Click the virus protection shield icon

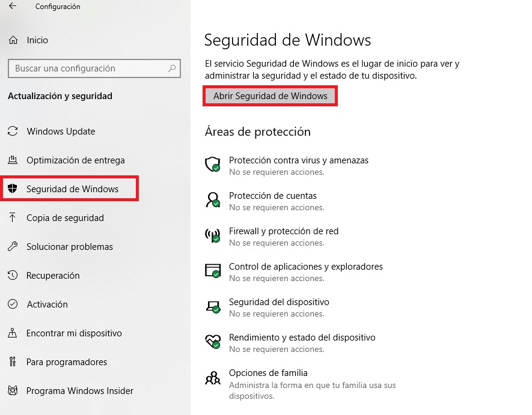(x=213, y=165)
